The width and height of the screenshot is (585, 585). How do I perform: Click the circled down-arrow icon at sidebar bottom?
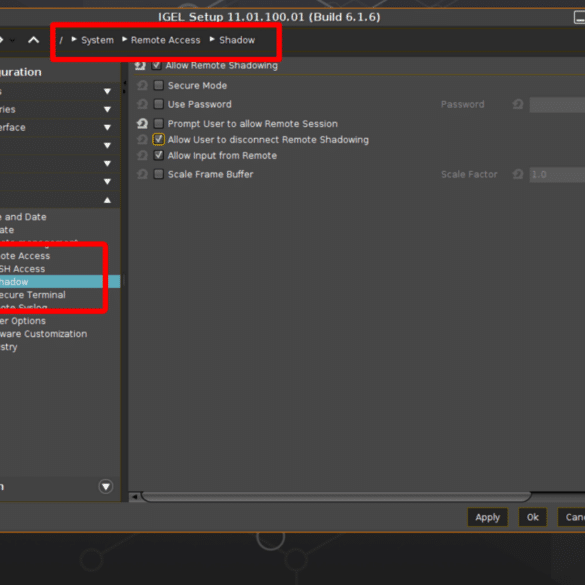[106, 487]
